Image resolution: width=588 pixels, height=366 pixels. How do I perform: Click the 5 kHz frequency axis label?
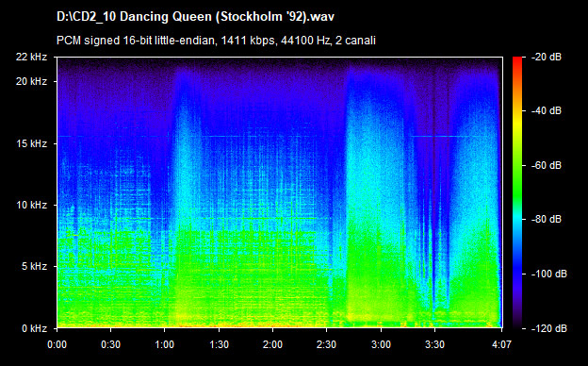coord(34,267)
